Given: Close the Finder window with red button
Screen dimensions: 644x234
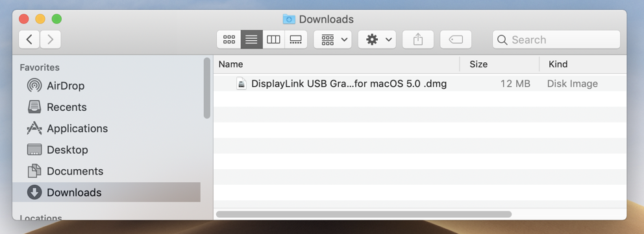Looking at the screenshot, I should pos(24,19).
